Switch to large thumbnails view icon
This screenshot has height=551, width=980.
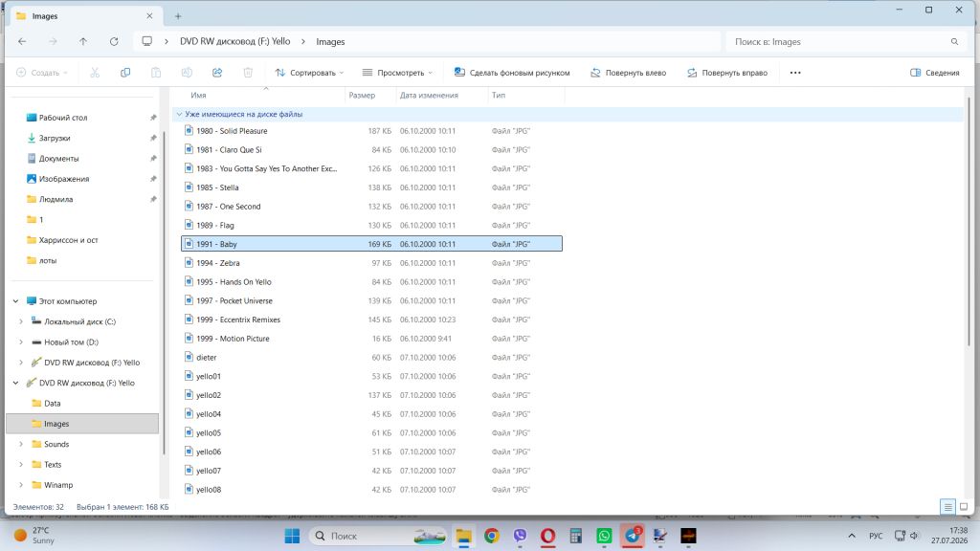[x=964, y=507]
